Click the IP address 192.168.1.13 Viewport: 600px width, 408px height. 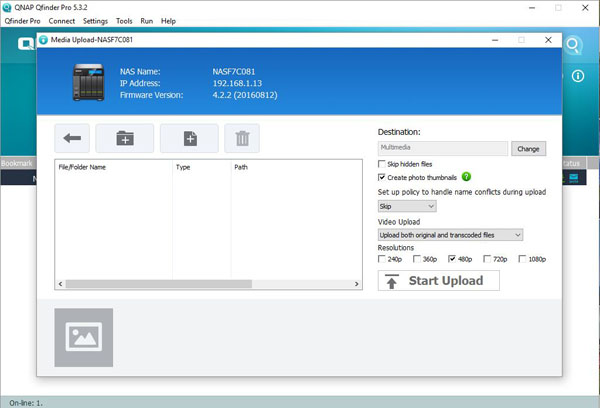click(x=237, y=83)
